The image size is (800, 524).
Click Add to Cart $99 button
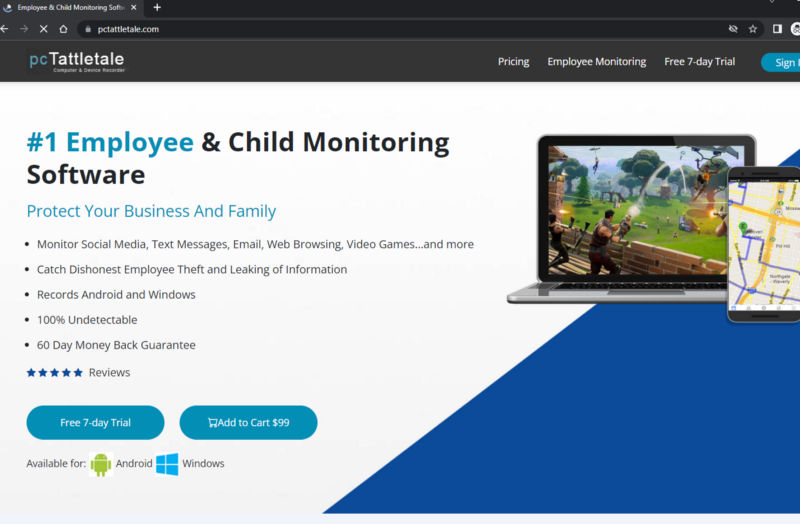pyautogui.click(x=248, y=422)
